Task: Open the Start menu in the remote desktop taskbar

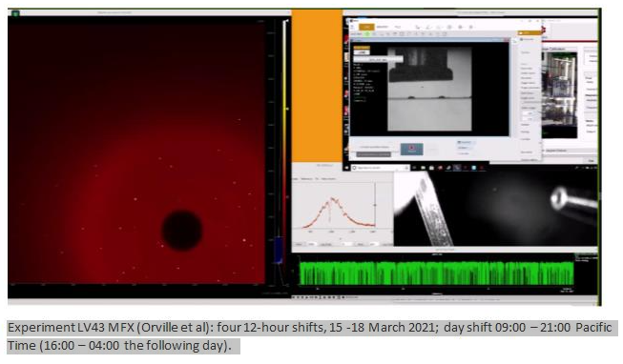Action: pyautogui.click(x=346, y=168)
